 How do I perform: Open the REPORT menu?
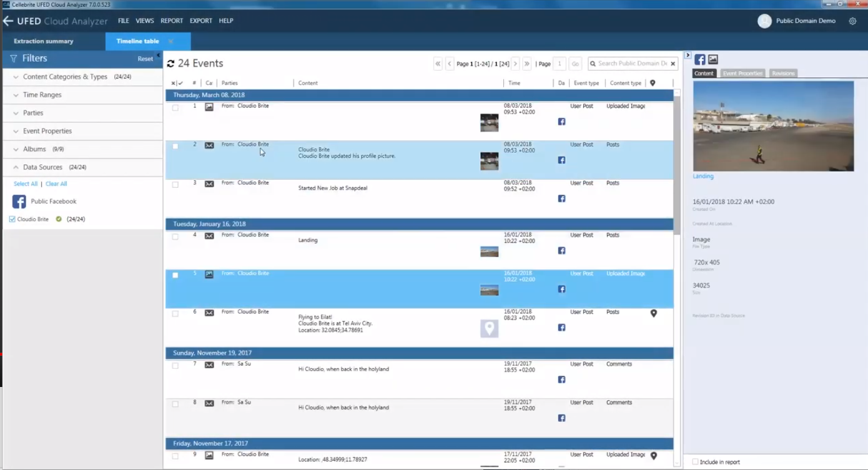point(172,21)
